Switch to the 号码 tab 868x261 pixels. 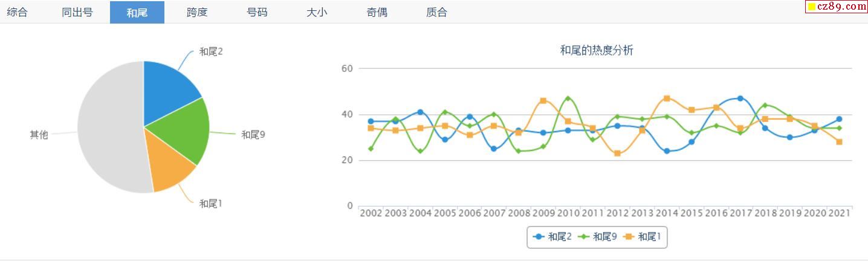[257, 12]
